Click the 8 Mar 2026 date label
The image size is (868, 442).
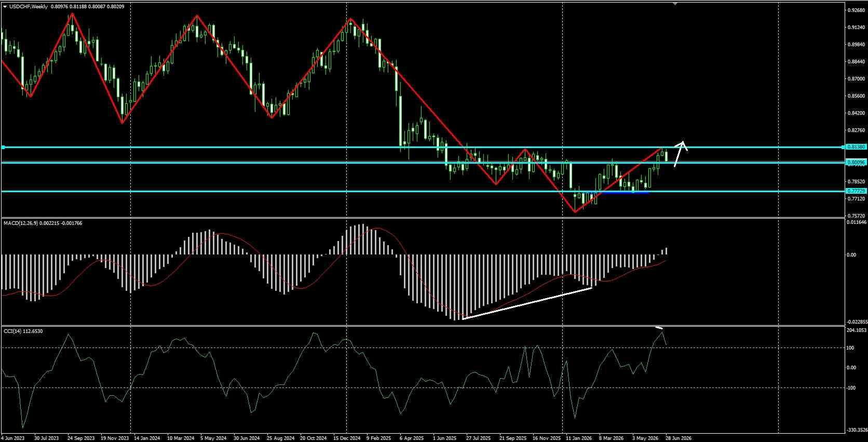[612, 438]
